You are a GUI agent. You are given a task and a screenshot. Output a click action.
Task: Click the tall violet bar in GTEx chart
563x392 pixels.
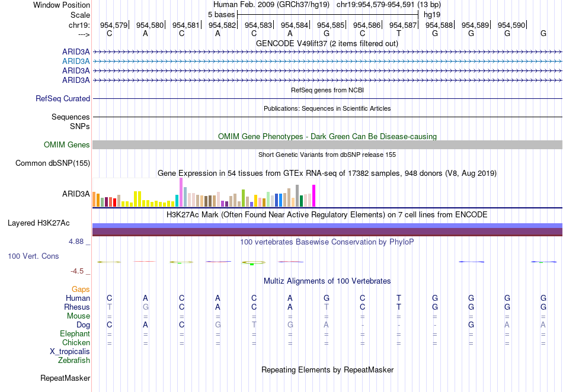pos(181,192)
